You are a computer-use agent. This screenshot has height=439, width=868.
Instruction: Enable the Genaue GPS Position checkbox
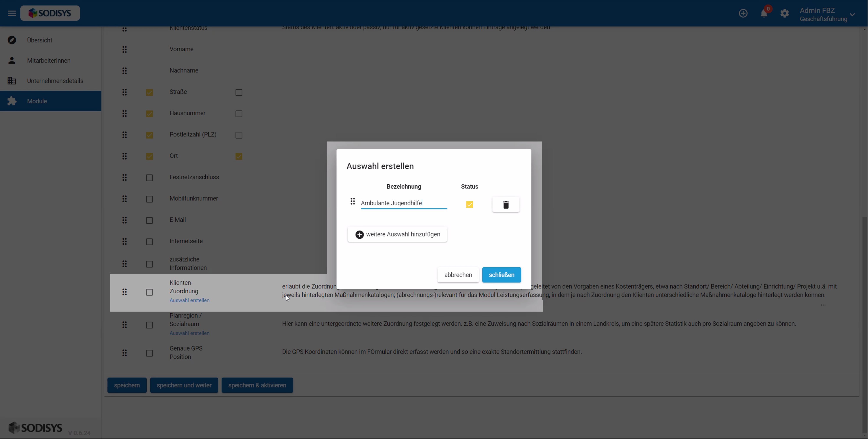pyautogui.click(x=149, y=353)
